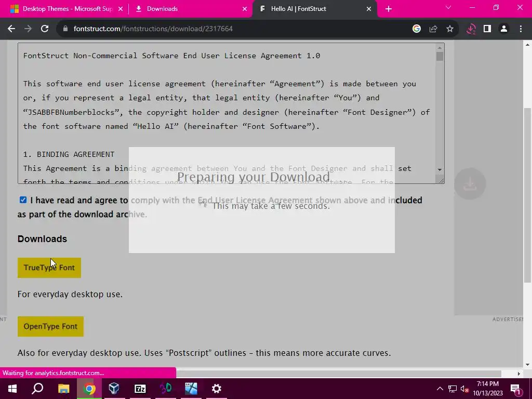Close the Hello AI FontStruct tab
The width and height of the screenshot is (532, 399).
(x=369, y=9)
